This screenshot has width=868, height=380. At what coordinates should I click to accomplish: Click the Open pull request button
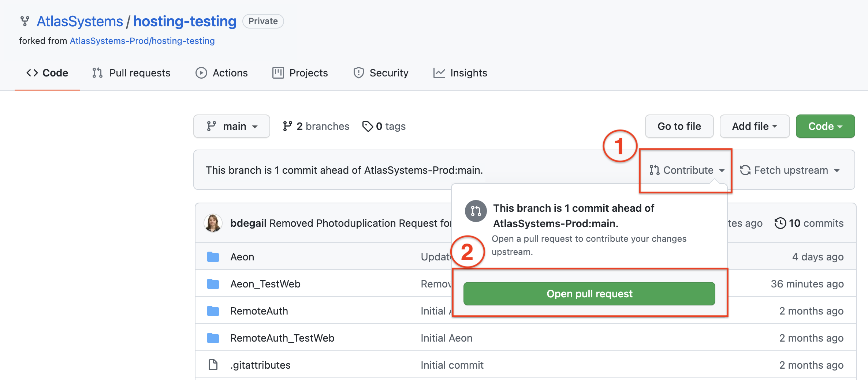pyautogui.click(x=589, y=293)
